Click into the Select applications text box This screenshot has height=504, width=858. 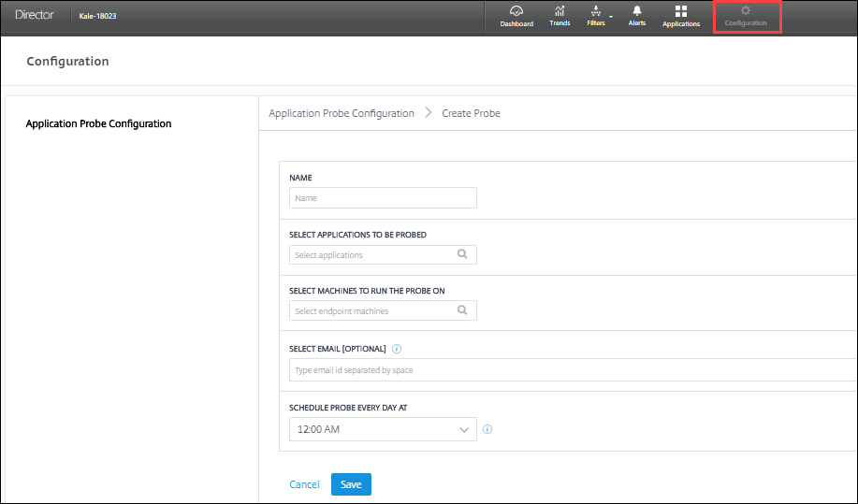(371, 254)
